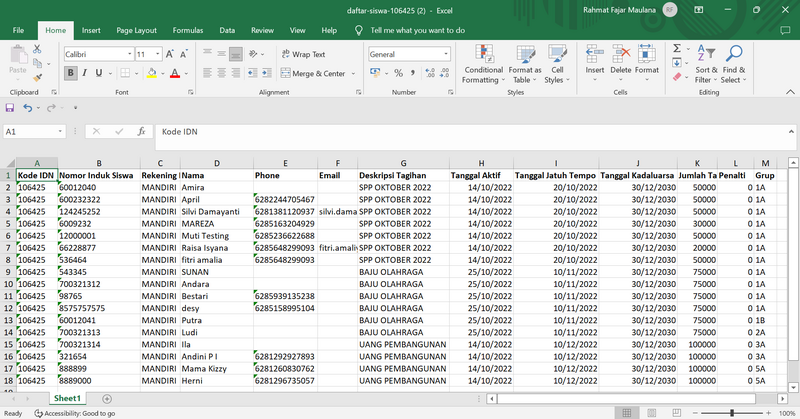Click the Copy icon in Clipboard
The width and height of the screenshot is (800, 419).
(x=37, y=63)
